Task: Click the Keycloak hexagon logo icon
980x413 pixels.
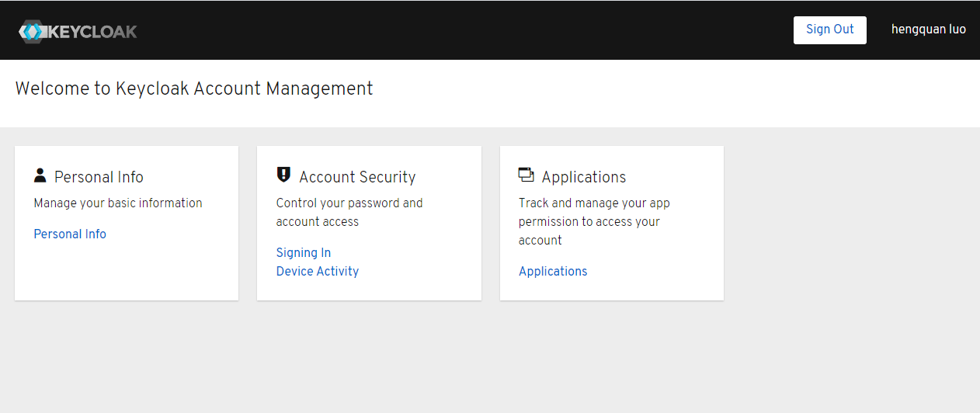Action: click(33, 32)
